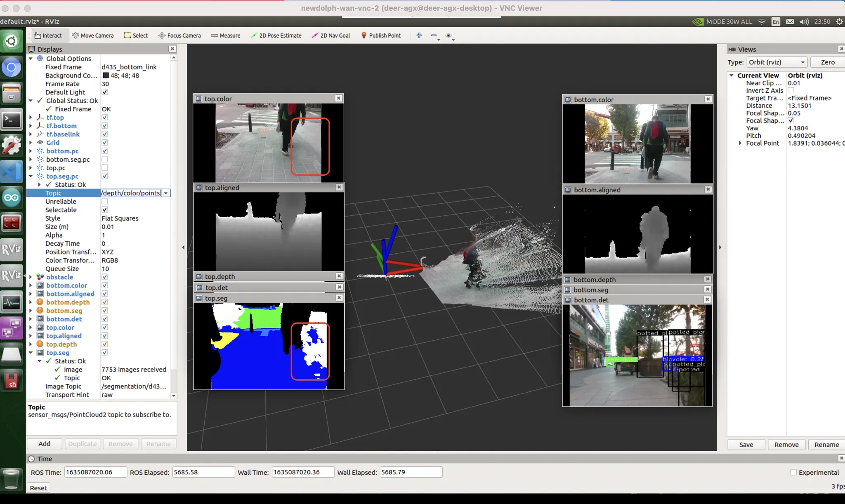845x504 pixels.
Task: Expand the obstacle display tree item
Action: coord(31,277)
